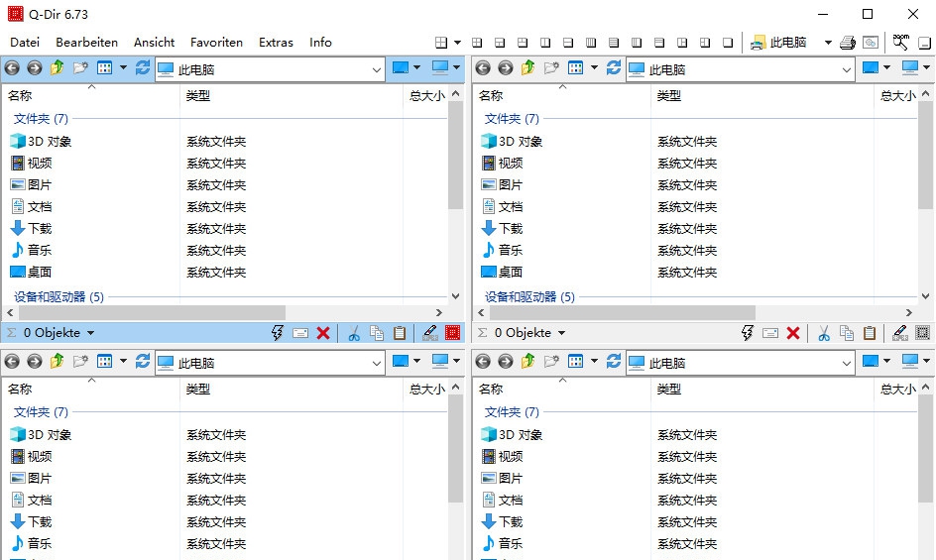The image size is (936, 560).
Task: Click the lightning icon in top-left status bar
Action: coord(278,333)
